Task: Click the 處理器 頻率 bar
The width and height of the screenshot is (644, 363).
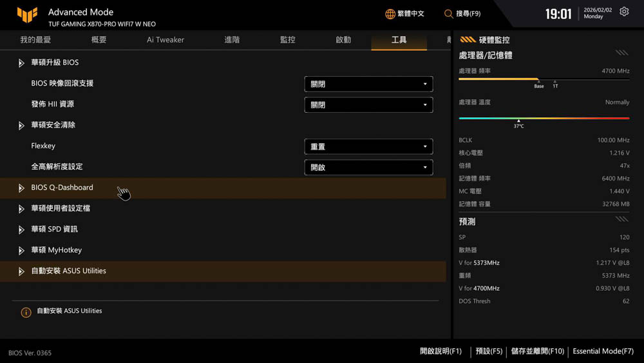Action: (x=544, y=79)
